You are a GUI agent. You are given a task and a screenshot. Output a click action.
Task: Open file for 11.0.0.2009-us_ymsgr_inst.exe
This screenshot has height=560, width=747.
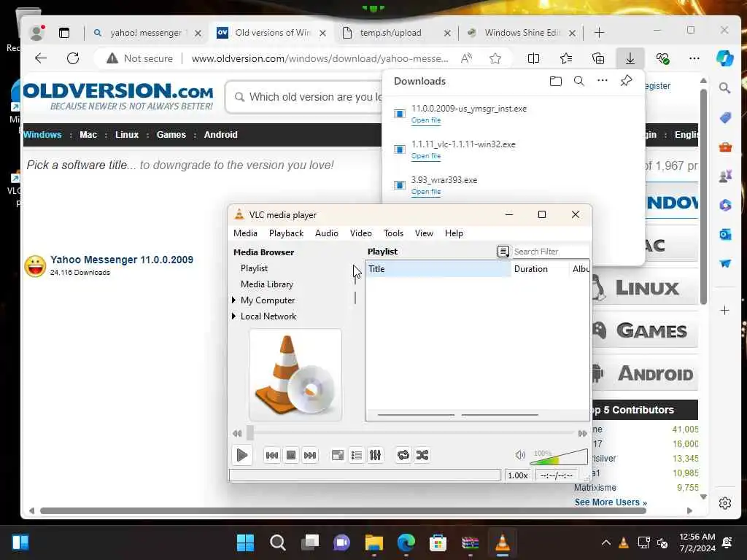click(426, 120)
